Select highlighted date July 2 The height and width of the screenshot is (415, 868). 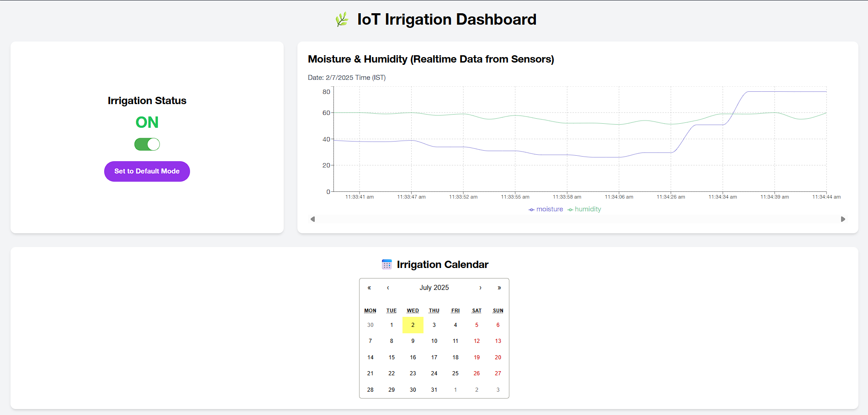[413, 325]
